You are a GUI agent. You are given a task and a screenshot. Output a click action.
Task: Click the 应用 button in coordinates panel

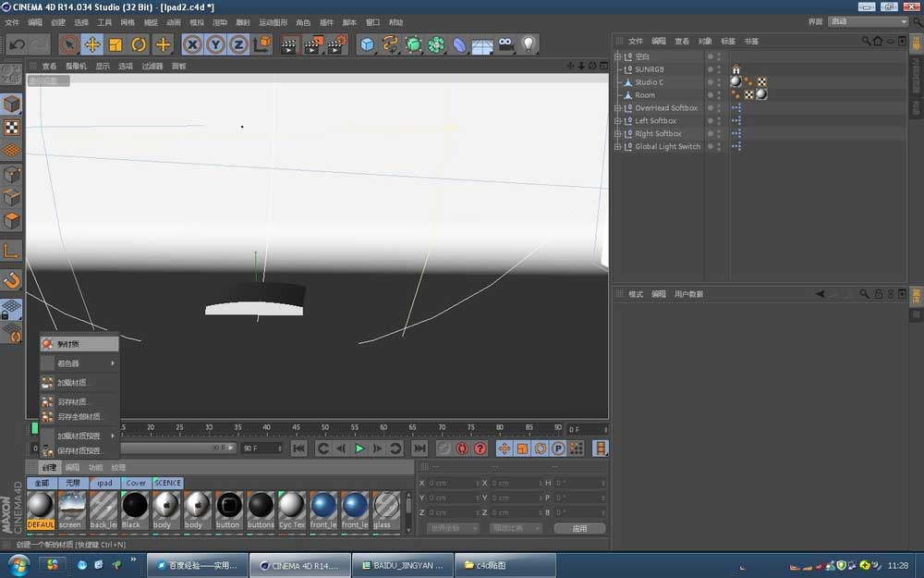(x=579, y=529)
